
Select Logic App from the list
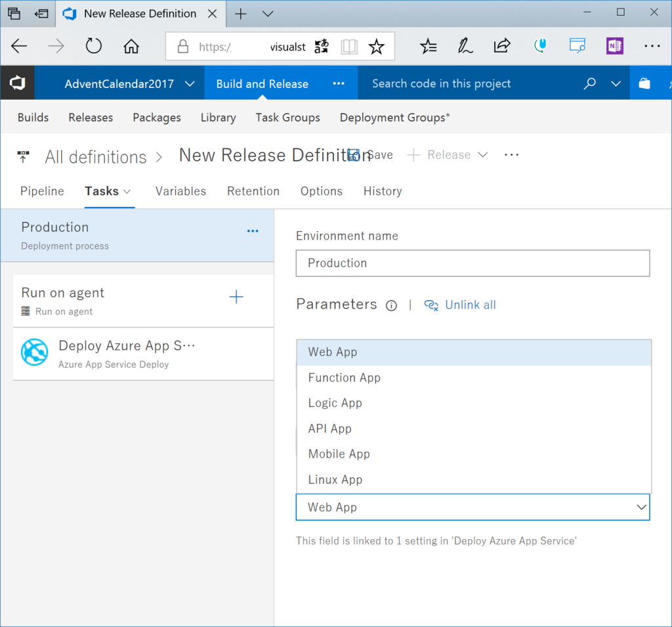click(474, 403)
